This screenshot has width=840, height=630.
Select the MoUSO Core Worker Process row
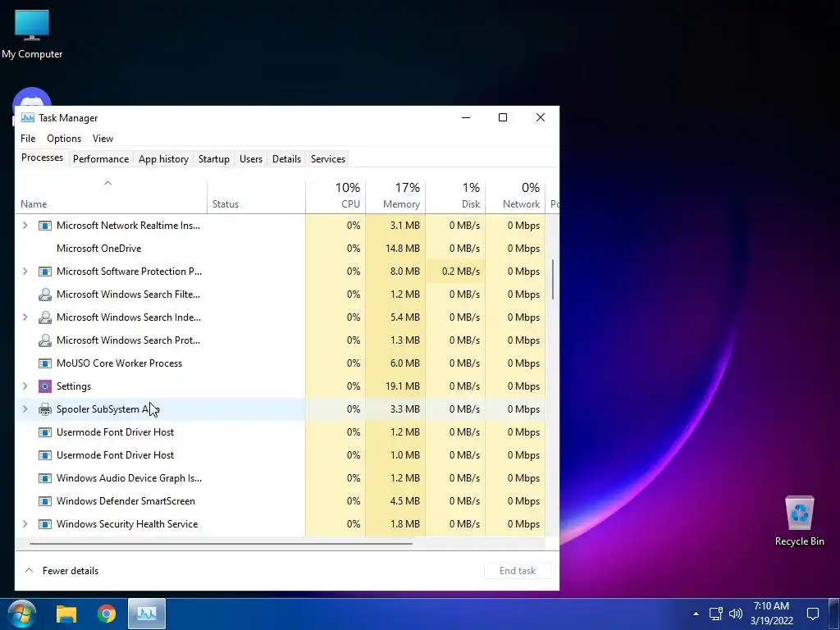pyautogui.click(x=281, y=363)
